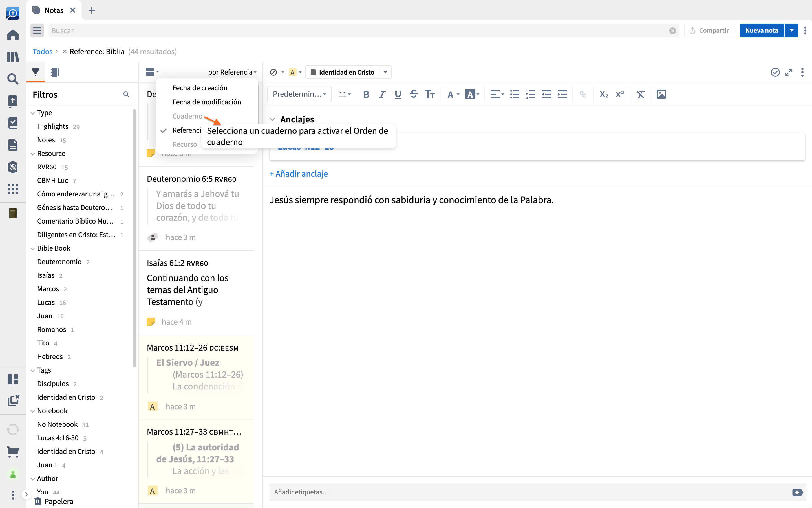The width and height of the screenshot is (812, 508).
Task: Apply bold formatting
Action: click(366, 95)
